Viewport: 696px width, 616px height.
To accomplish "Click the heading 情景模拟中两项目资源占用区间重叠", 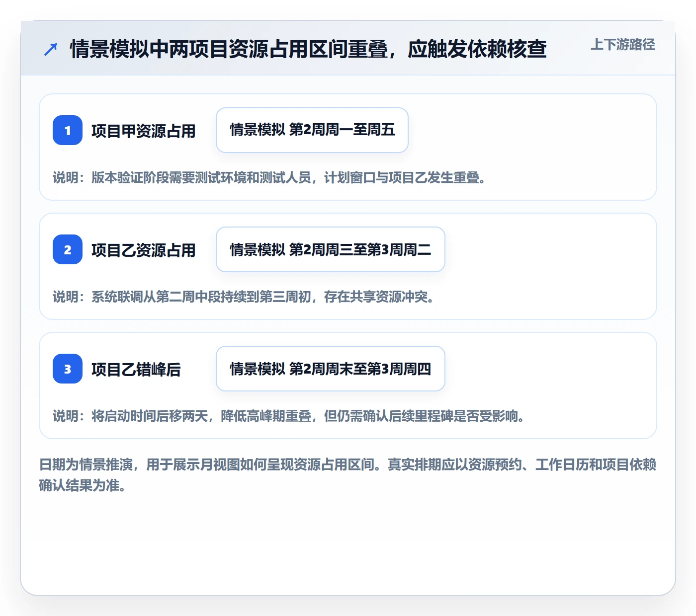I will (308, 49).
